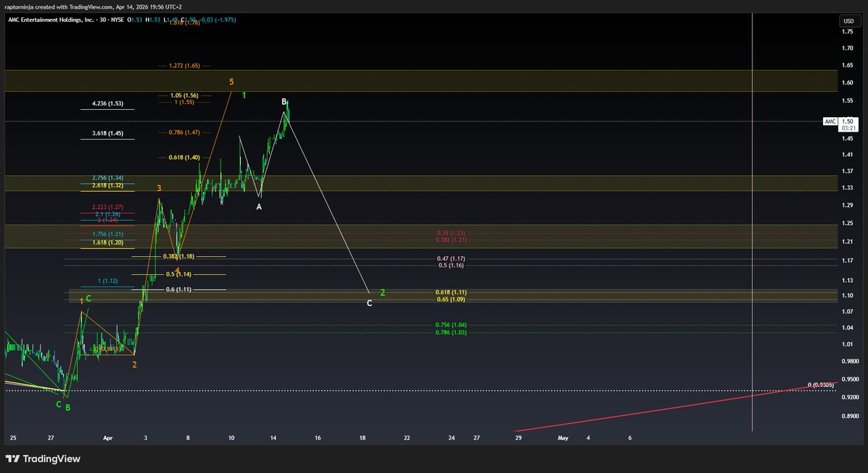The height and width of the screenshot is (473, 868).
Task: Click 0.9800 on the price axis
Action: pos(849,361)
